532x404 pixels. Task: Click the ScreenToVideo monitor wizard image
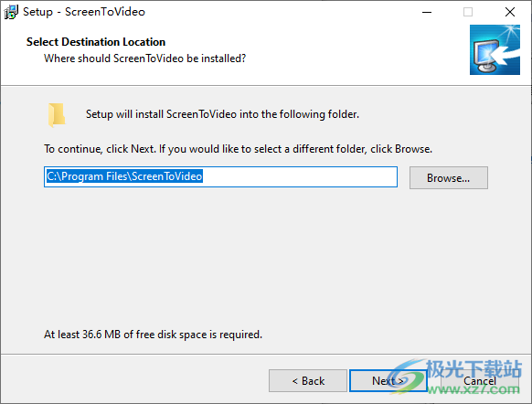click(x=495, y=50)
